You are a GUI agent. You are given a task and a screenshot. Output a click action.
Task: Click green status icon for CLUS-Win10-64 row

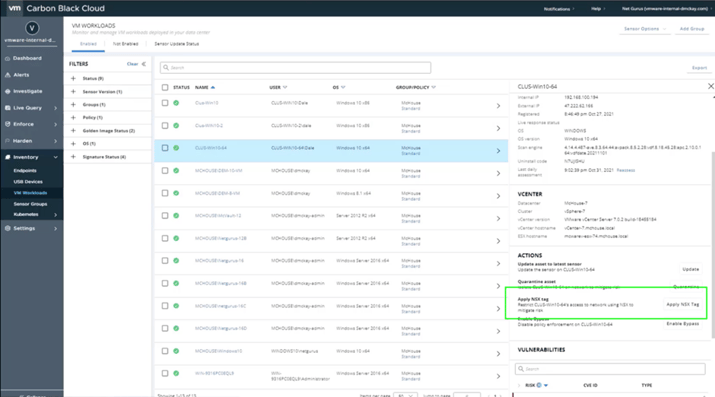pos(176,148)
